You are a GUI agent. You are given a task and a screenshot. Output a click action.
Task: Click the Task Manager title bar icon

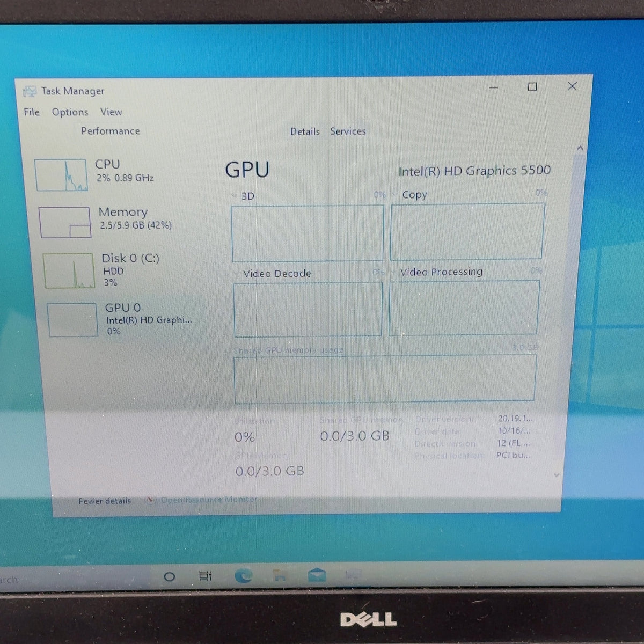[x=30, y=91]
